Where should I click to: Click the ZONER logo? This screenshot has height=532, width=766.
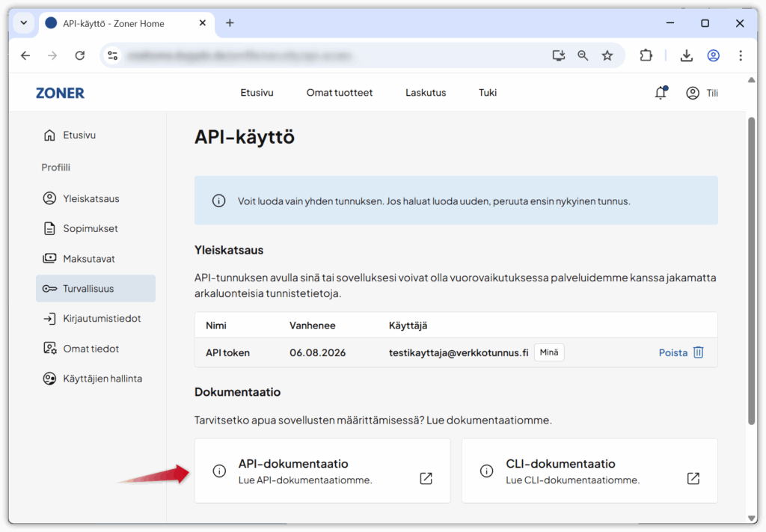[x=60, y=93]
